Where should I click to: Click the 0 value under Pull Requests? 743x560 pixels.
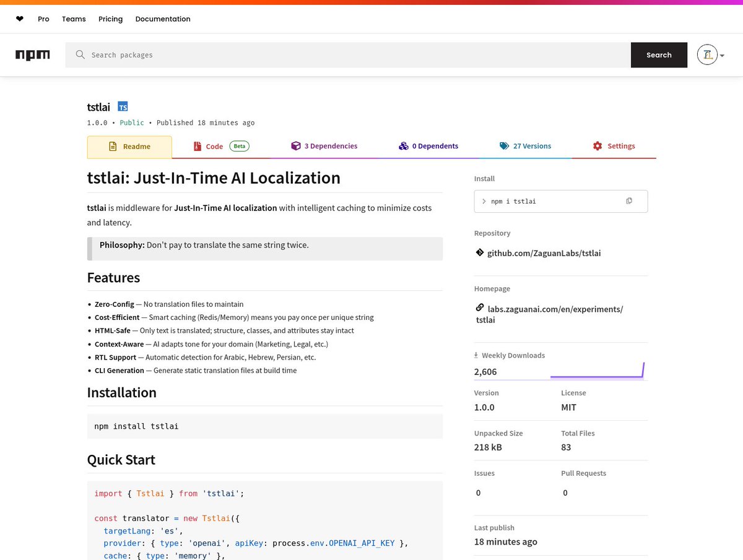click(565, 493)
